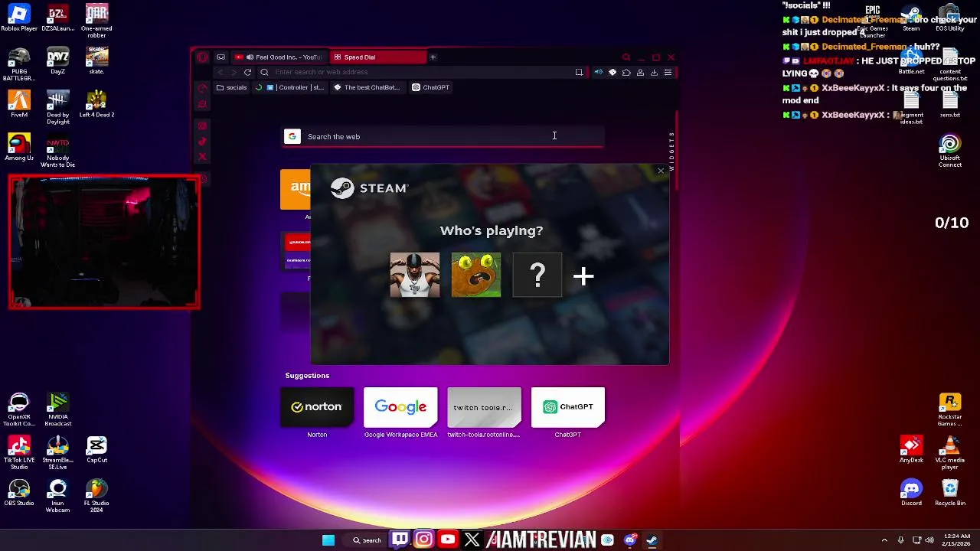
Task: Open Roblox Player desktop icon
Action: click(x=19, y=18)
